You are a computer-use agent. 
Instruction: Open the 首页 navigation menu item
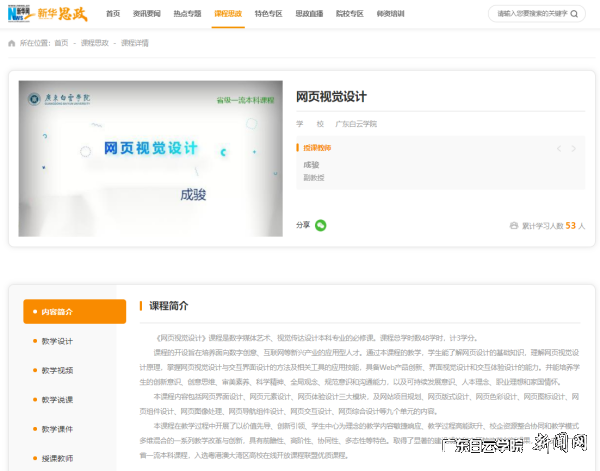click(113, 14)
